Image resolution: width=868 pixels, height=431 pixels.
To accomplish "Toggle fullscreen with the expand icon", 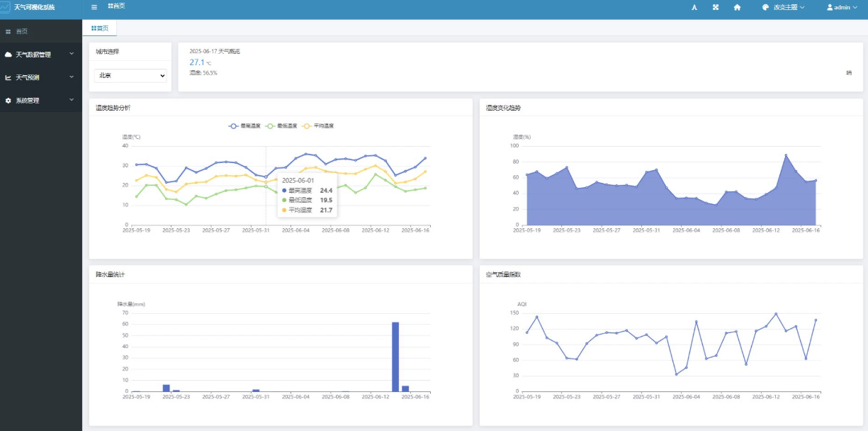I will point(716,7).
